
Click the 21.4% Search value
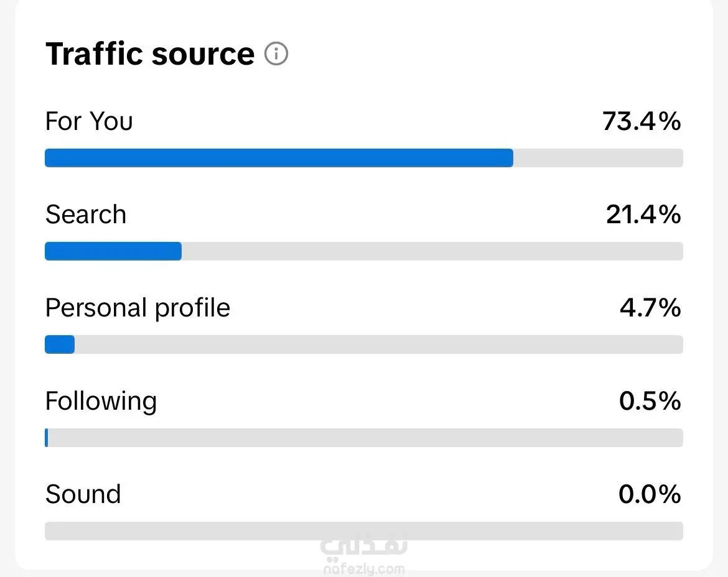click(643, 215)
